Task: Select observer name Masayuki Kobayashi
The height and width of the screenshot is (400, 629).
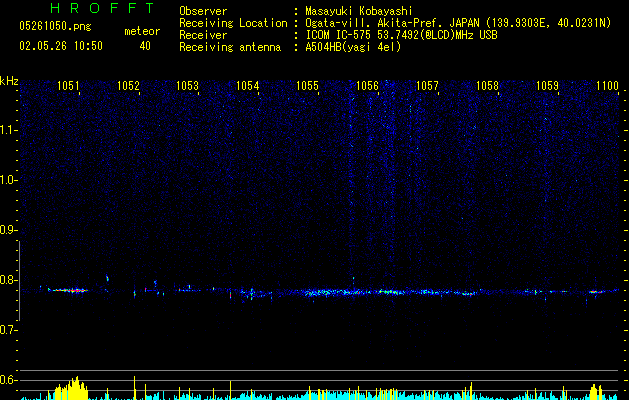Action: pyautogui.click(x=359, y=11)
